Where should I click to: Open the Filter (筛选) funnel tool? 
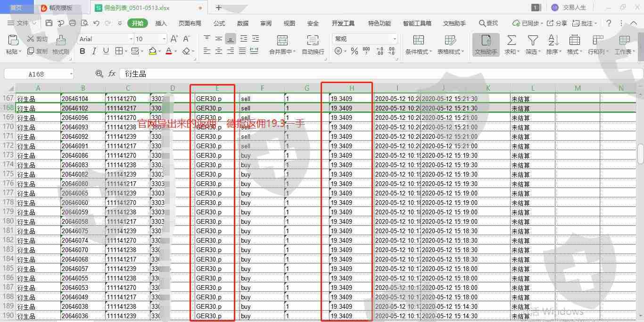(533, 45)
